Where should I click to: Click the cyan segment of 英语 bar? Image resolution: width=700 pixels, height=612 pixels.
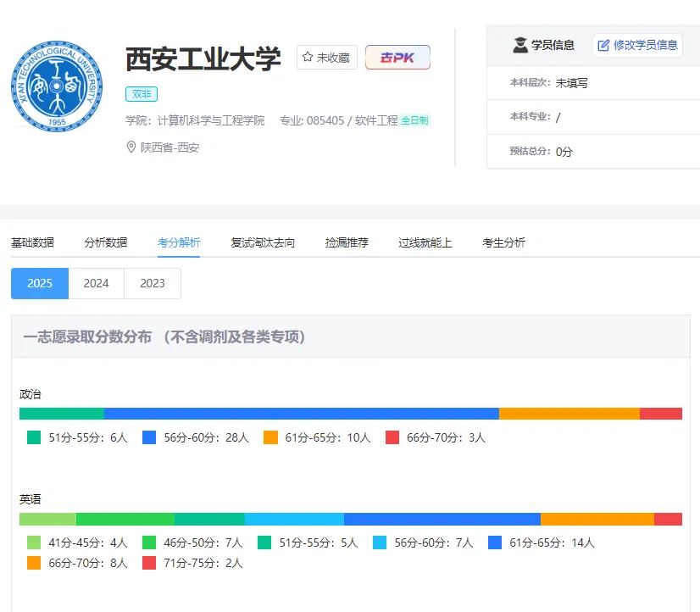[294, 519]
